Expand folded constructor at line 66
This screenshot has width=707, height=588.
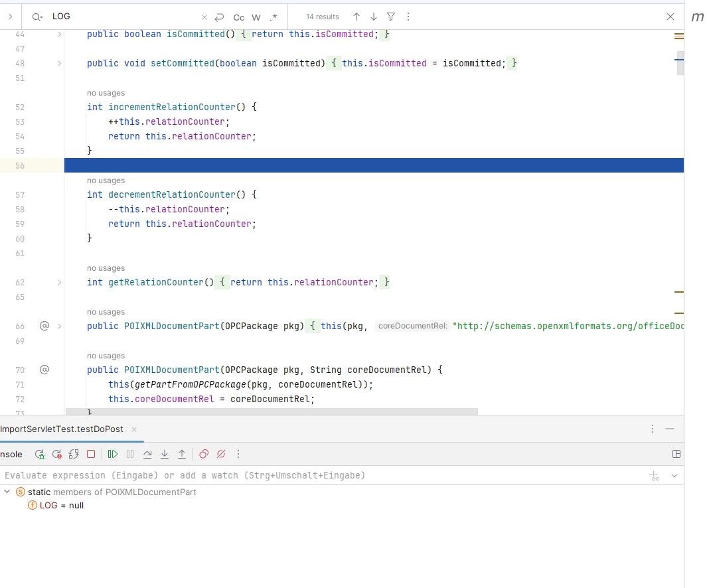point(60,327)
